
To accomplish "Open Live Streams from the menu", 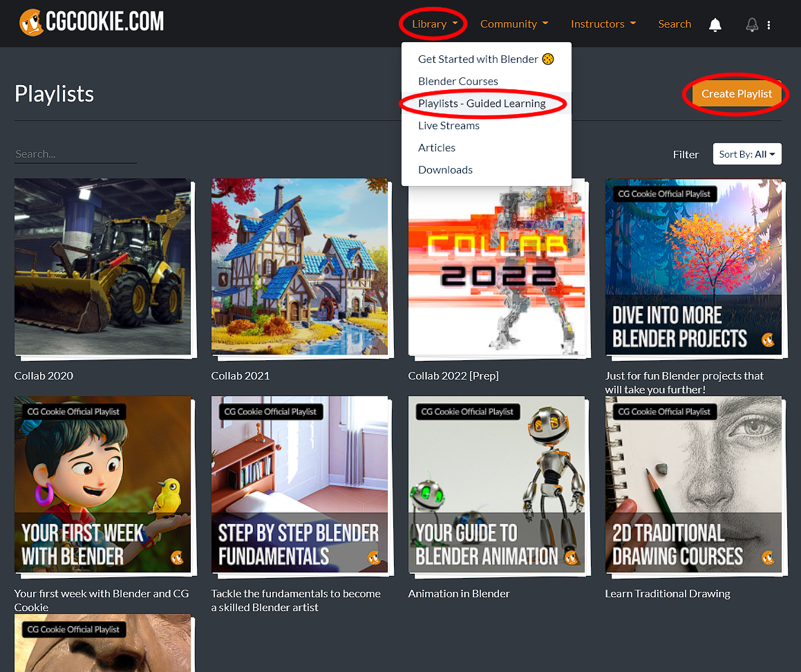I will coord(486,125).
